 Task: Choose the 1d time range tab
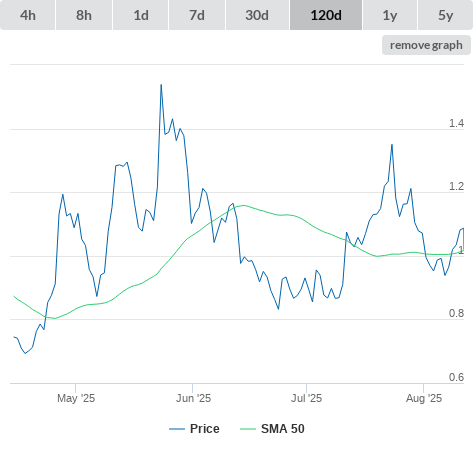click(x=141, y=15)
